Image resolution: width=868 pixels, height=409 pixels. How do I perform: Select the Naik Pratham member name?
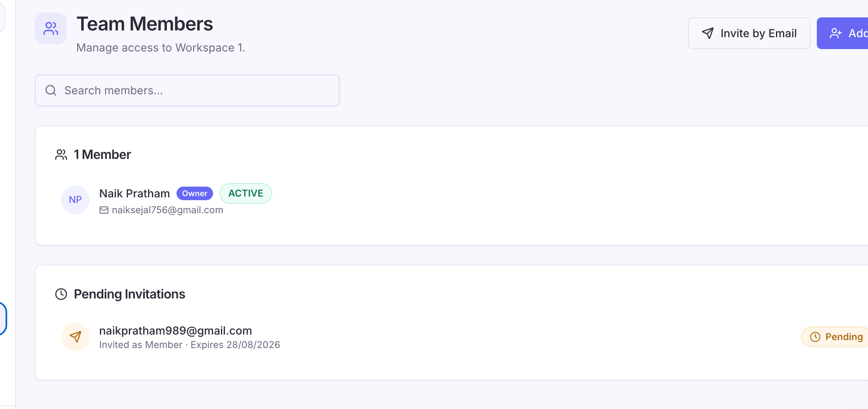[x=135, y=193]
